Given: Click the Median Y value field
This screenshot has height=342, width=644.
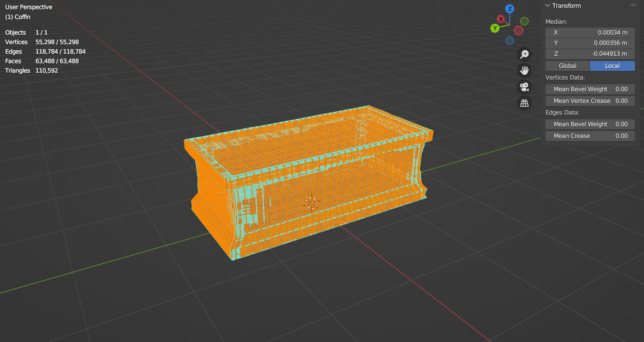Looking at the screenshot, I should (x=590, y=43).
